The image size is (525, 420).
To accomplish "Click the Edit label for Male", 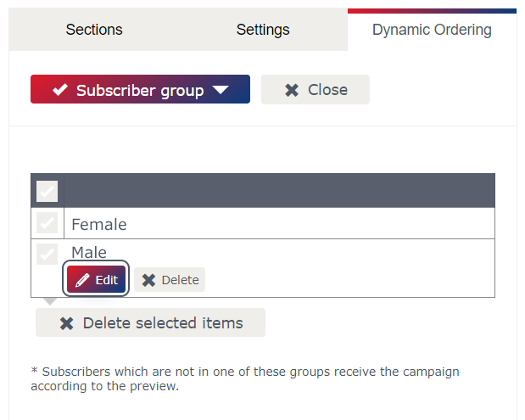I will click(x=107, y=280).
